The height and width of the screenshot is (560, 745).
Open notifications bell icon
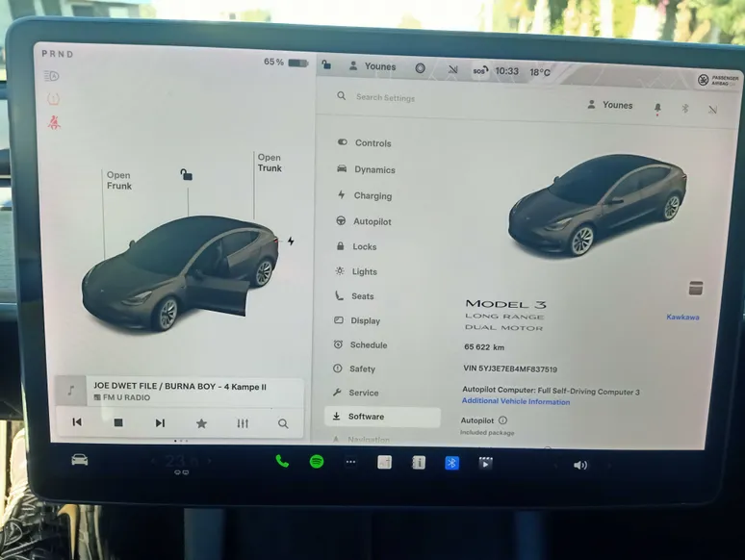click(657, 109)
